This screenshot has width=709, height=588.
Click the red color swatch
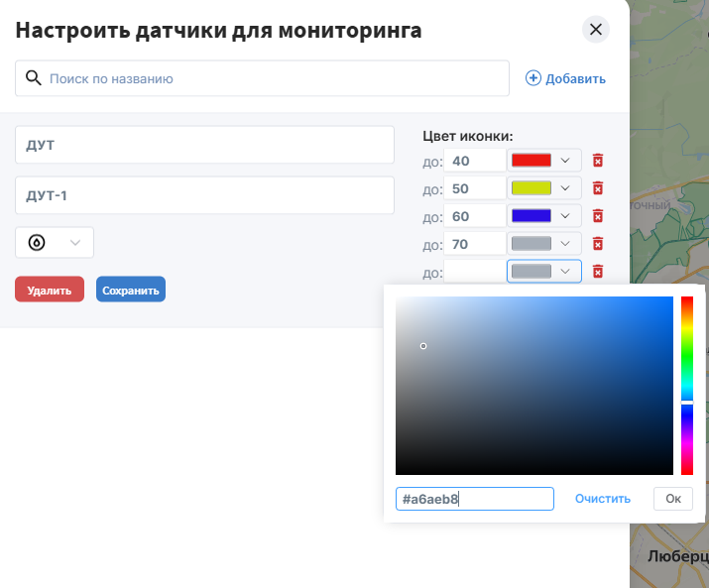532,160
